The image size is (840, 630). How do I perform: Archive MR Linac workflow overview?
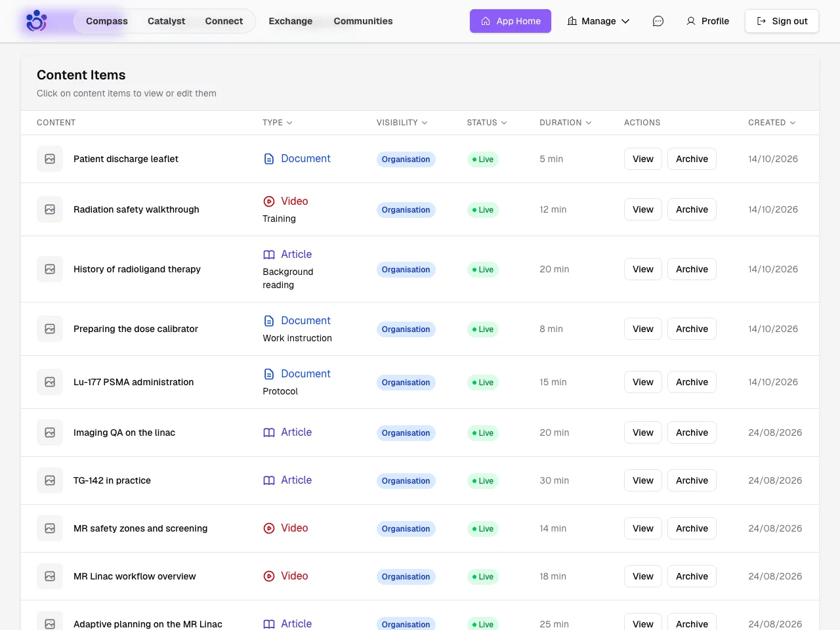(x=692, y=576)
